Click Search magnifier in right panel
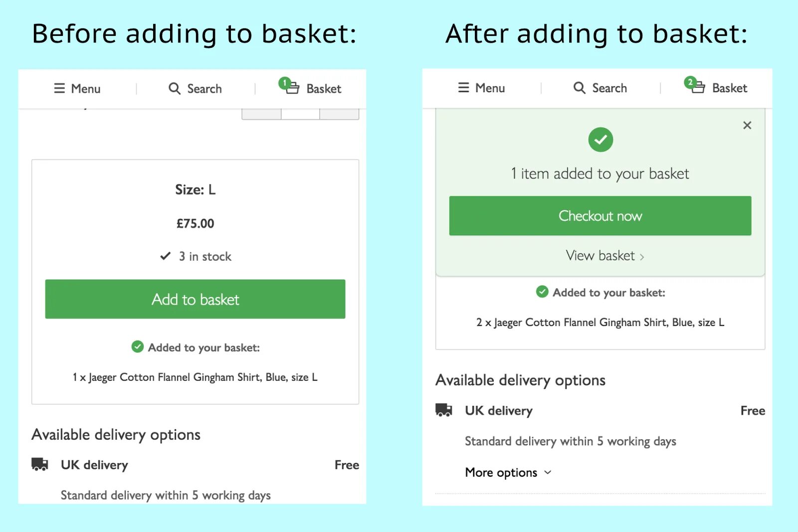This screenshot has height=532, width=798. [x=579, y=88]
